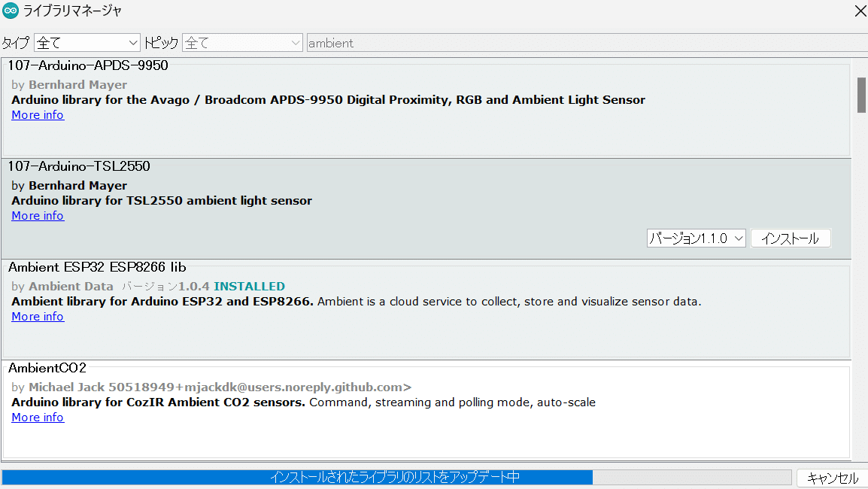Click the library list update progress bar
The width and height of the screenshot is (868, 489).
(x=396, y=477)
